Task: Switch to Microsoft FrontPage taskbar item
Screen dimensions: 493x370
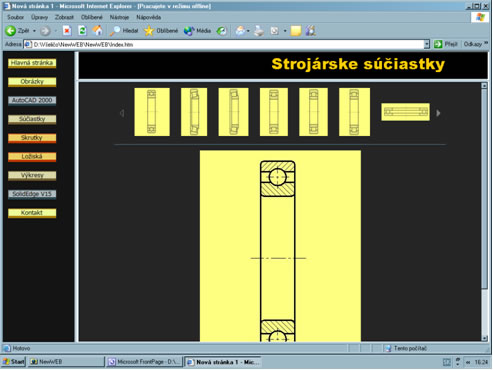Action: [x=145, y=362]
